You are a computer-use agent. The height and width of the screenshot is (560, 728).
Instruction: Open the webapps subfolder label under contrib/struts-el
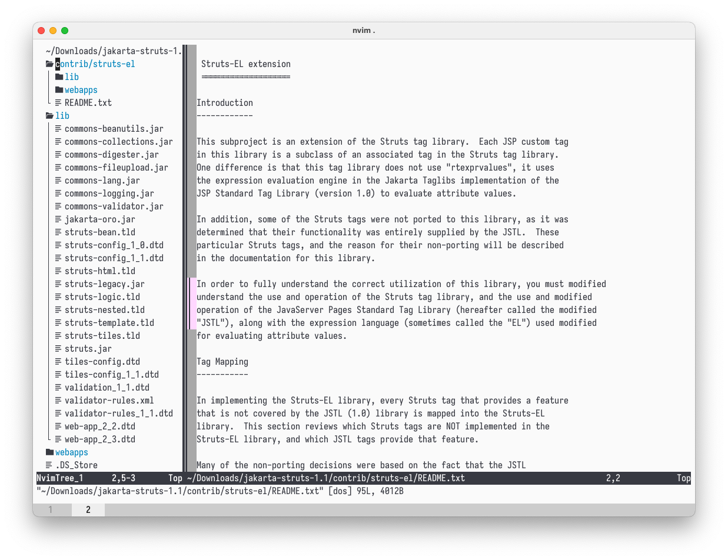pyautogui.click(x=81, y=90)
